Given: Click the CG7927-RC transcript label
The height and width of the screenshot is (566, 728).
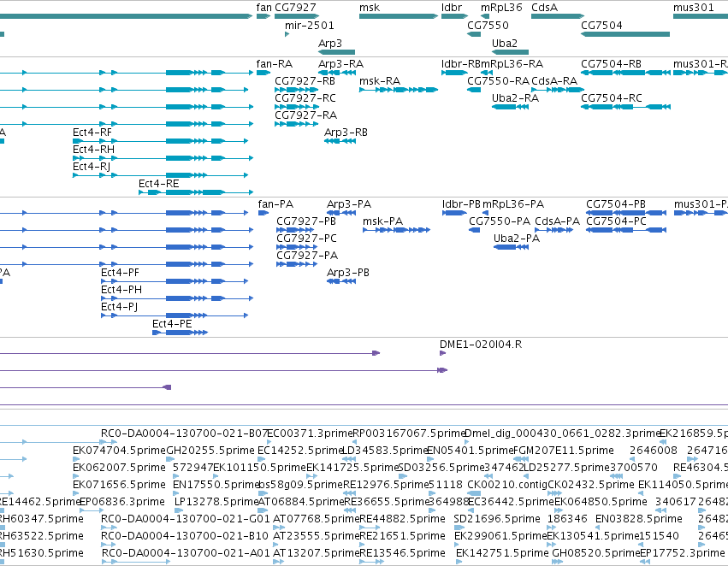Looking at the screenshot, I should [305, 98].
